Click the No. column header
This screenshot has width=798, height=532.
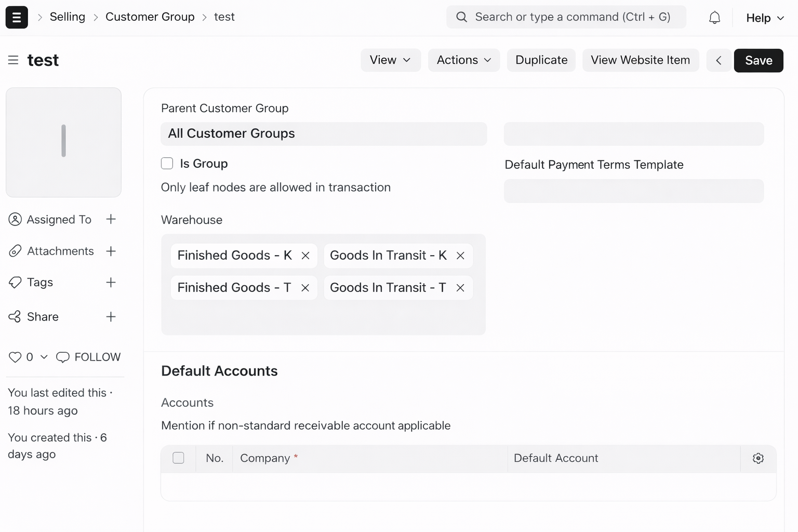[x=215, y=458]
